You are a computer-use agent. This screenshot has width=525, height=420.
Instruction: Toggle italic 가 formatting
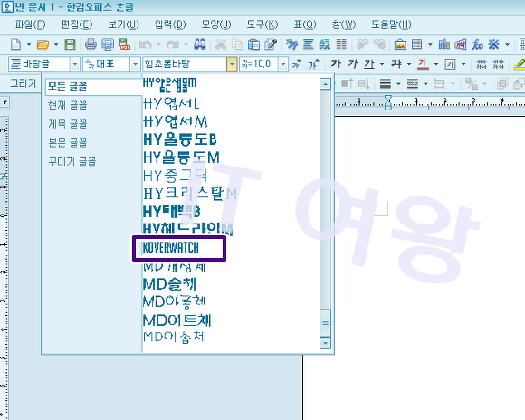pyautogui.click(x=352, y=63)
